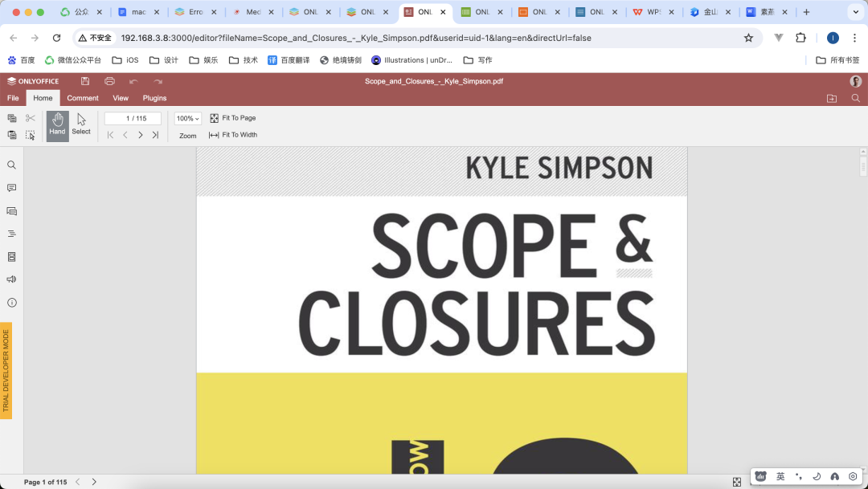Image resolution: width=868 pixels, height=489 pixels.
Task: Open the Find panel in the left sidebar
Action: (11, 165)
